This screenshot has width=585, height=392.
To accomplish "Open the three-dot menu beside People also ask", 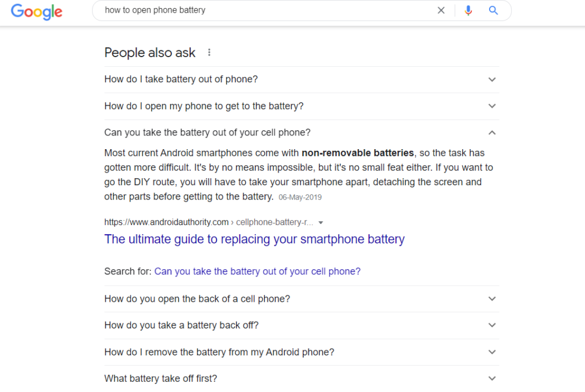I will (x=209, y=53).
